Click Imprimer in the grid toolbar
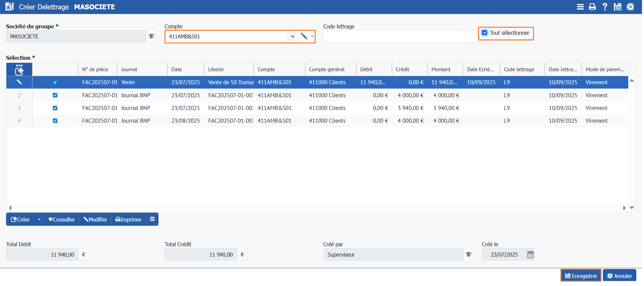644x286 pixels. tap(129, 220)
